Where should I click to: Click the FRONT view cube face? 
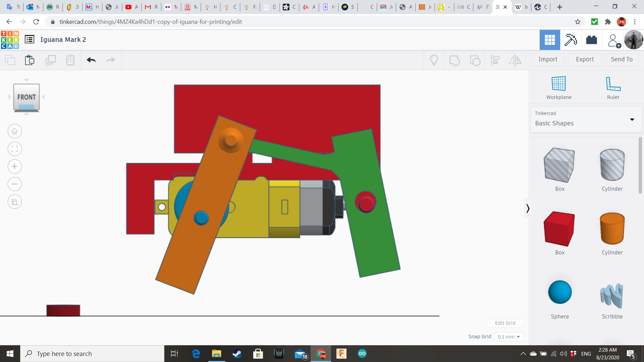(26, 97)
